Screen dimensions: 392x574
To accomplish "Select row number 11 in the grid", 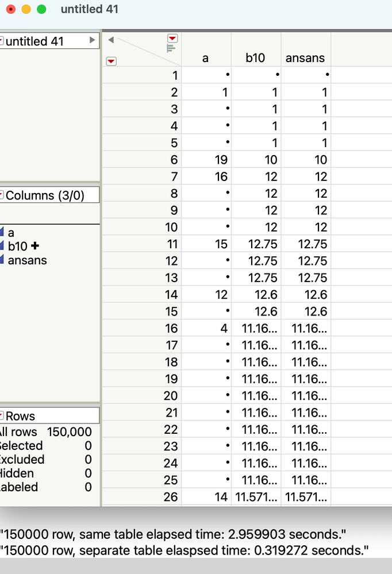I will (172, 244).
